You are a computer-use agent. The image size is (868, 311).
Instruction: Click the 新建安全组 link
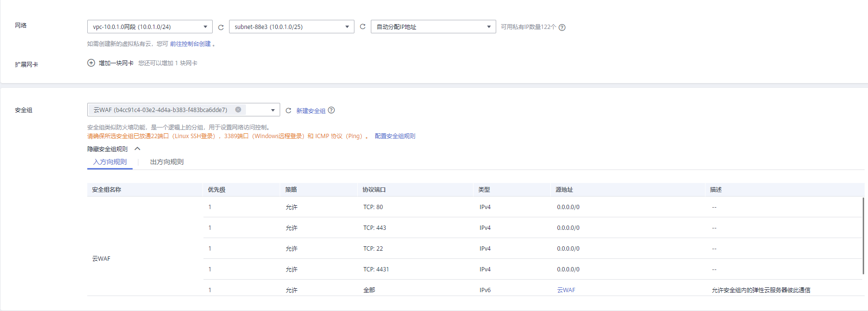click(x=311, y=111)
